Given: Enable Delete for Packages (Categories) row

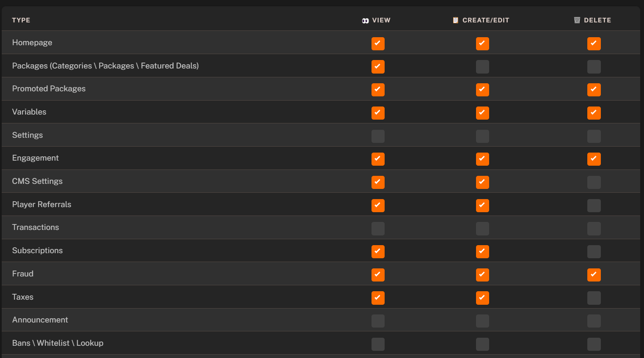Looking at the screenshot, I should tap(594, 67).
